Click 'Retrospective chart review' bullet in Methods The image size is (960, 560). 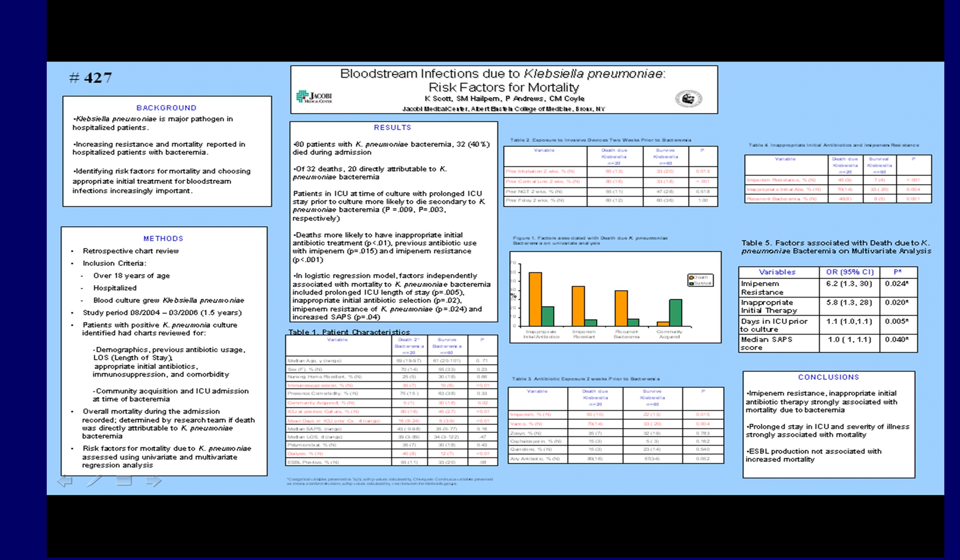coord(131,251)
